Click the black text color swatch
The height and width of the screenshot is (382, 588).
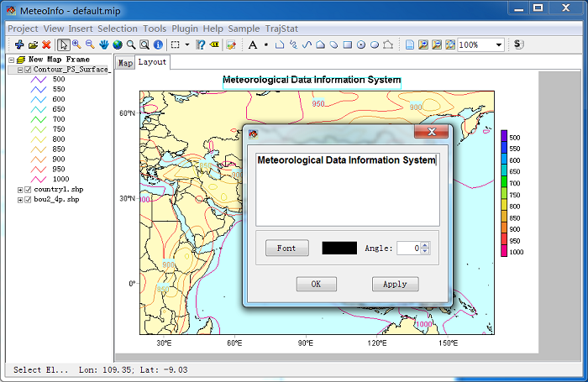(339, 249)
